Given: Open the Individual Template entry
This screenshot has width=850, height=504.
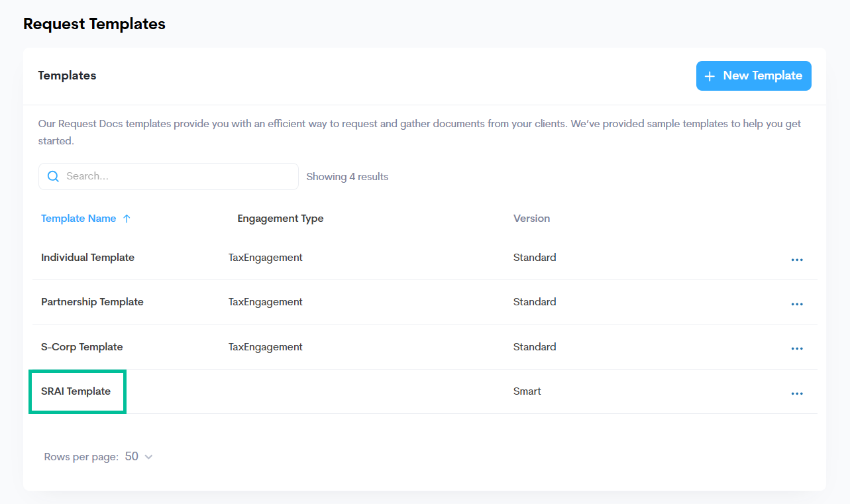Looking at the screenshot, I should (x=87, y=258).
